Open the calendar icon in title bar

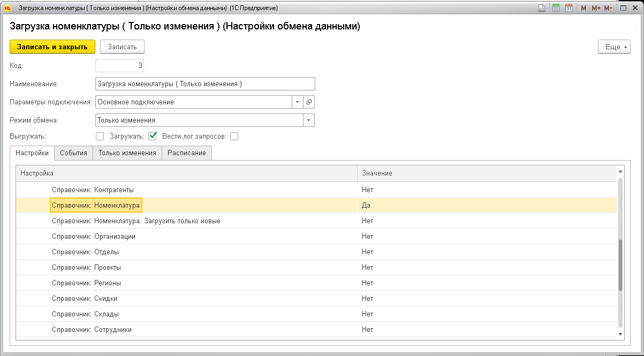(569, 8)
